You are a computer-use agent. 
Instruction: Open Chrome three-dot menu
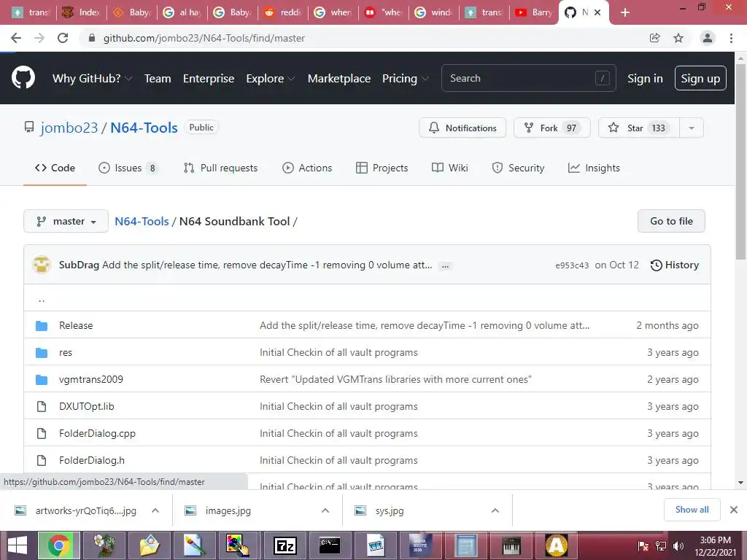(x=731, y=38)
